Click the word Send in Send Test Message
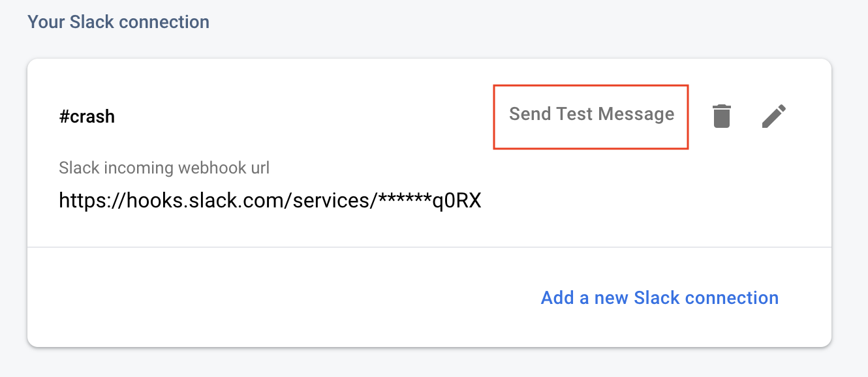This screenshot has width=868, height=377. (530, 114)
